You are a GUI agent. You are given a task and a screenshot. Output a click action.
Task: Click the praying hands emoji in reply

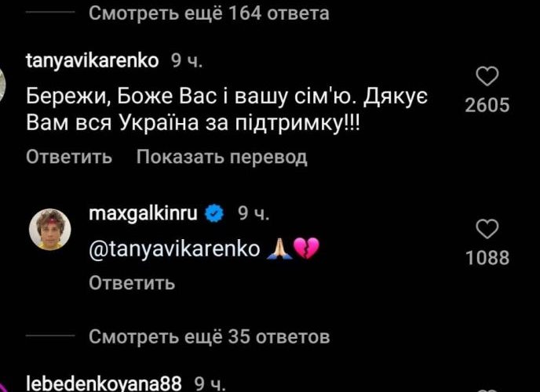pyautogui.click(x=279, y=249)
